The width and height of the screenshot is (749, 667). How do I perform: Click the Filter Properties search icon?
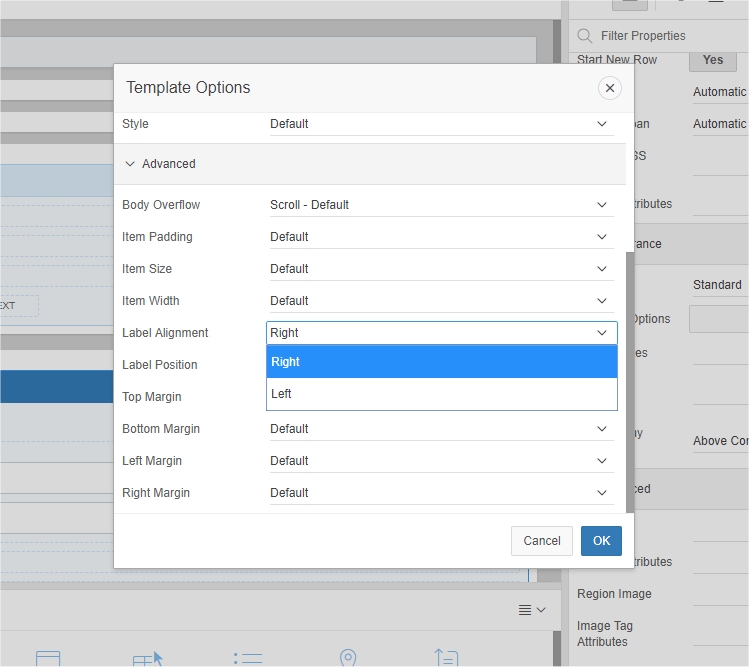coord(585,36)
